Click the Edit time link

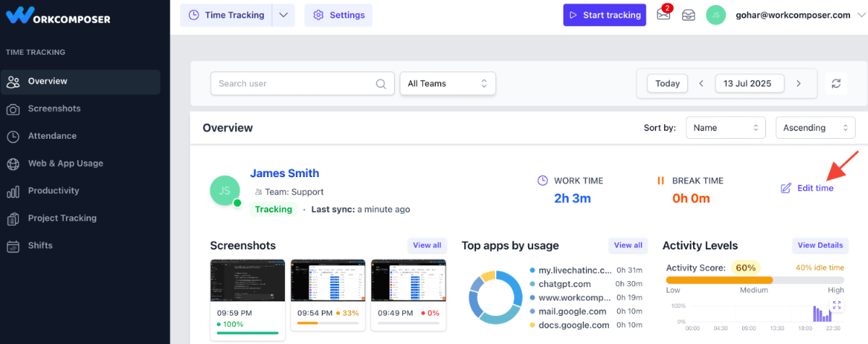(x=807, y=188)
